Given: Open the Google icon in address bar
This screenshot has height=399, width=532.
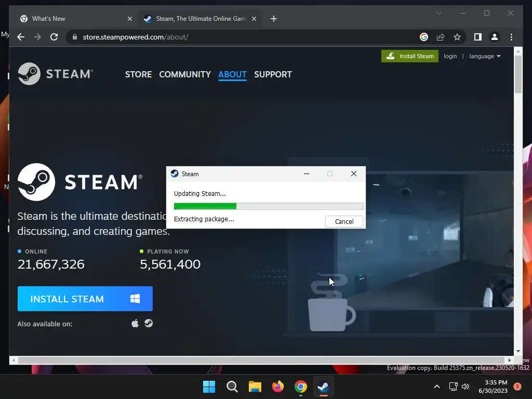Looking at the screenshot, I should 424,37.
